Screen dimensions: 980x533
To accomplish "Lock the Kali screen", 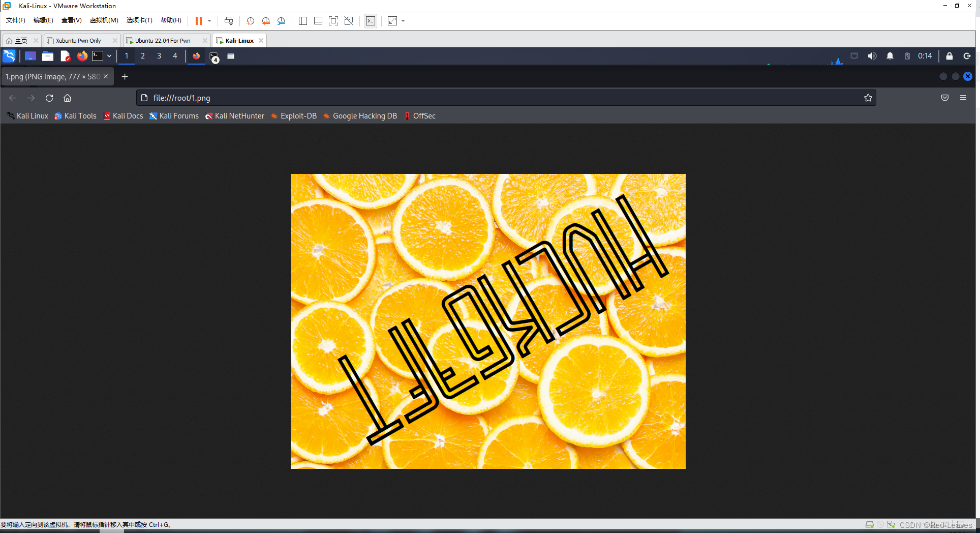I will [949, 56].
